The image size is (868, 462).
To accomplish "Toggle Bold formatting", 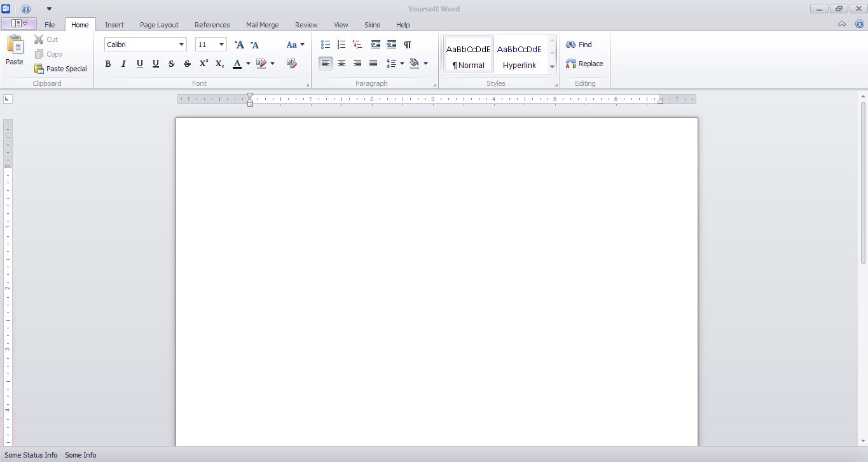I will click(108, 64).
